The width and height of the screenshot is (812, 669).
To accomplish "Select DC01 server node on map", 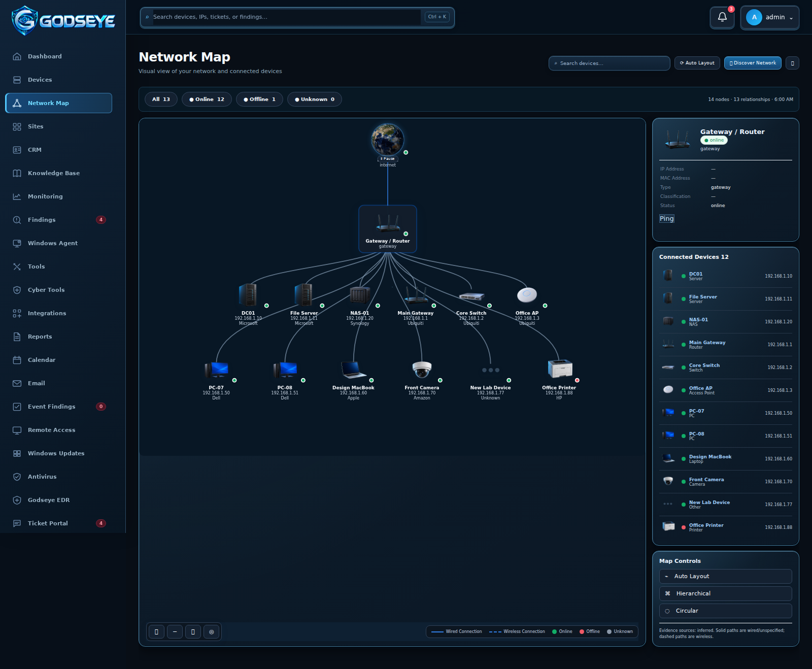I will point(248,305).
